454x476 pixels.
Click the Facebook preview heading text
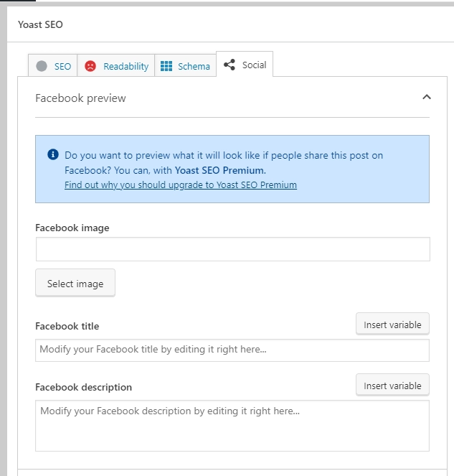[x=80, y=98]
